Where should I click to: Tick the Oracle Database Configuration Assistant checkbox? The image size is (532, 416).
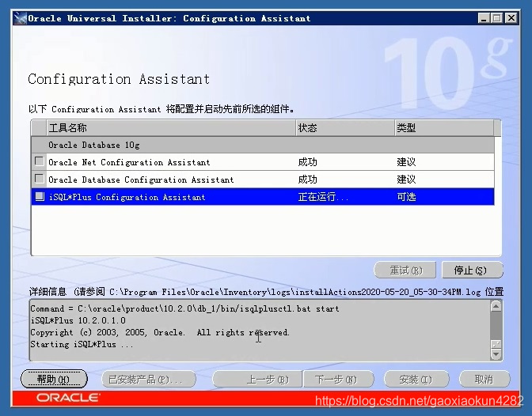pyautogui.click(x=40, y=179)
